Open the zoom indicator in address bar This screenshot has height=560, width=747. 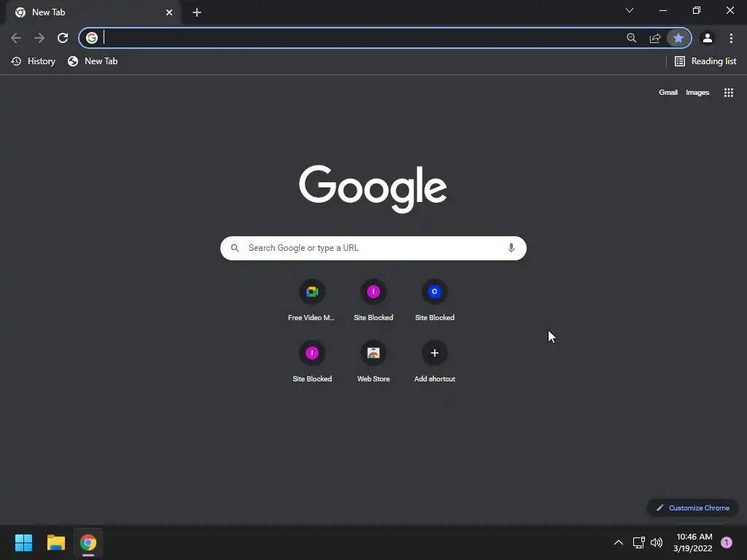pos(631,38)
